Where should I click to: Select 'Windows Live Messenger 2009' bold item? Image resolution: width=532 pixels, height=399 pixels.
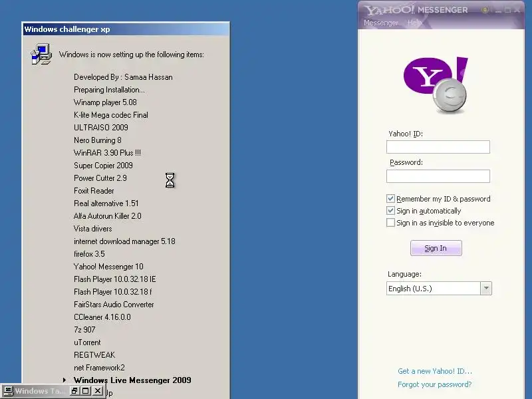coord(132,380)
